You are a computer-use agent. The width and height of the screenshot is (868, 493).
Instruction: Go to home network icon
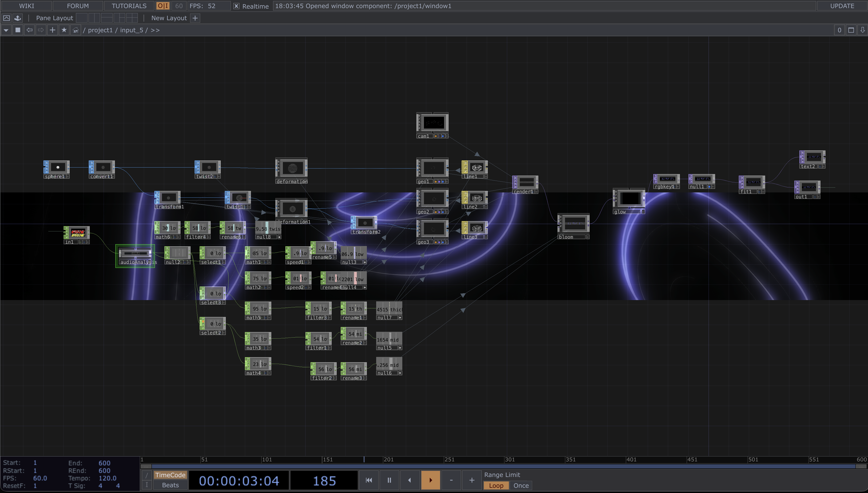click(75, 30)
